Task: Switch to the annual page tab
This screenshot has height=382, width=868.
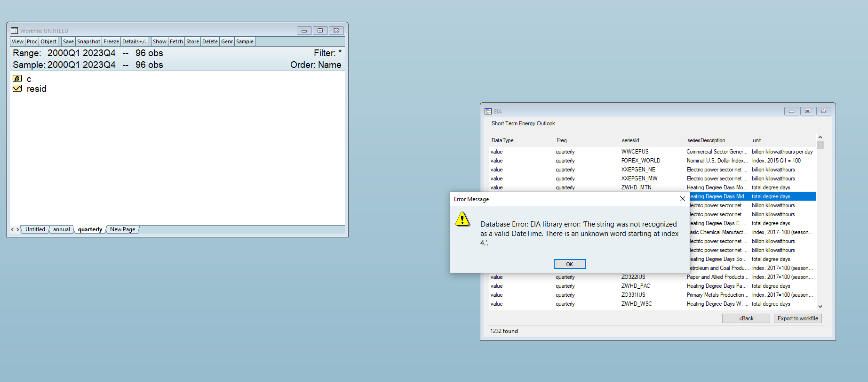Action: tap(61, 229)
